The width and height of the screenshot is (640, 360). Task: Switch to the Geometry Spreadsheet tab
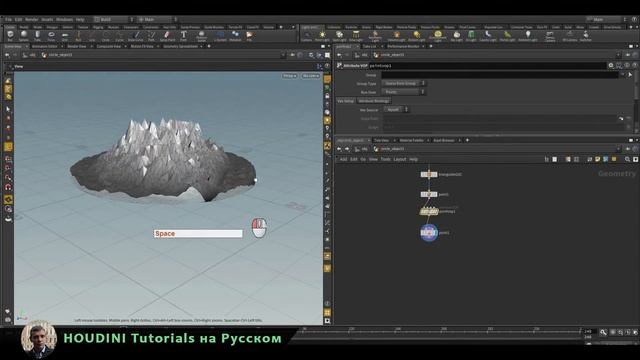coord(180,46)
